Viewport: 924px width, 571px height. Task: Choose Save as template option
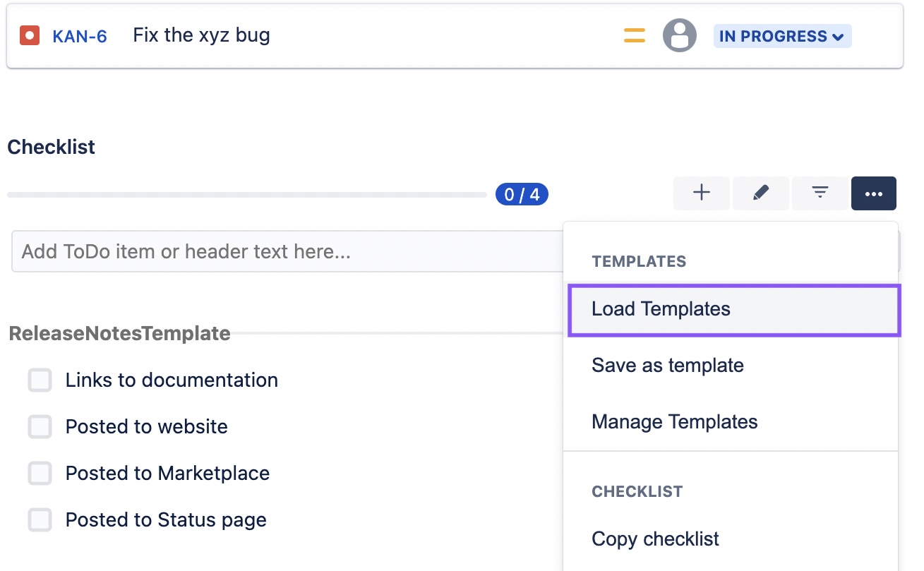pos(731,366)
